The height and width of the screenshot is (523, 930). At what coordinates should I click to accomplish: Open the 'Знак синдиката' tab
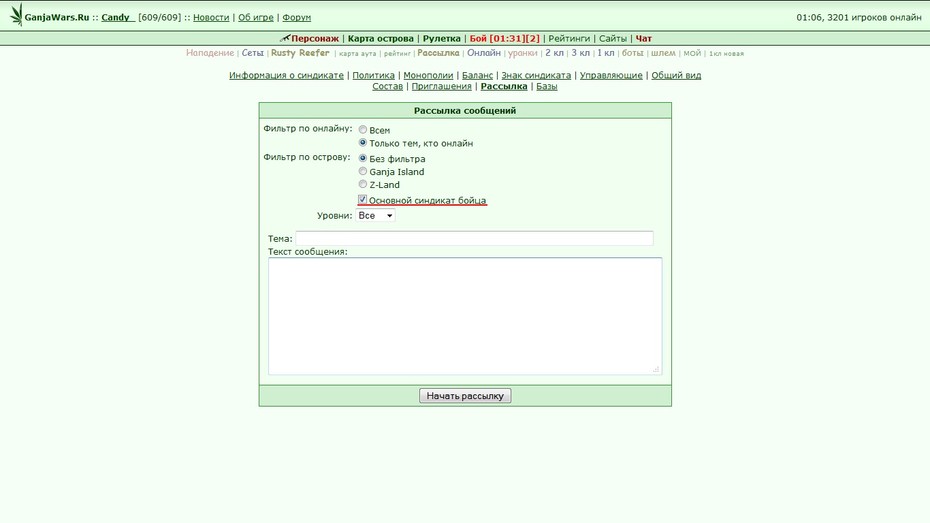click(536, 75)
